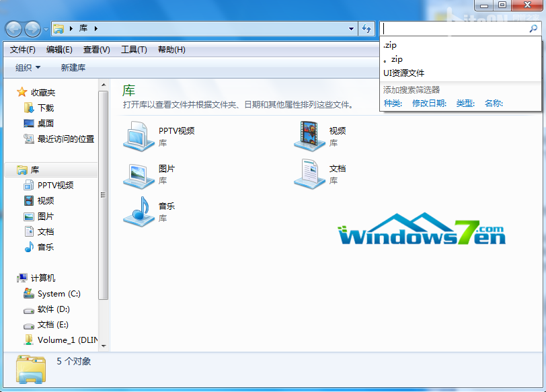The image size is (546, 392).
Task: Click the Forward navigation arrow button
Action: pos(33,29)
